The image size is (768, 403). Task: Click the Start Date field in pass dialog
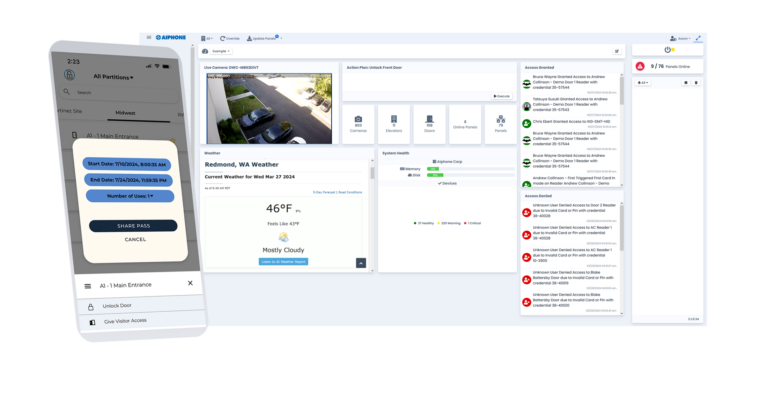[x=127, y=165]
